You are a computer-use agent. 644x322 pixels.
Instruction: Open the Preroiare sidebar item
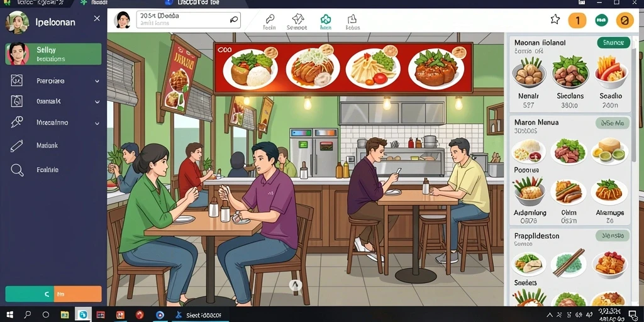(x=50, y=81)
